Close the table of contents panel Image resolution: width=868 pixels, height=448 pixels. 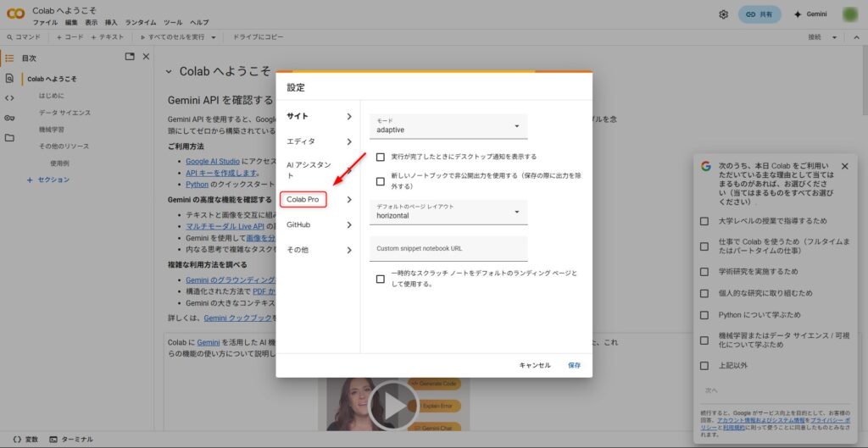pos(146,57)
